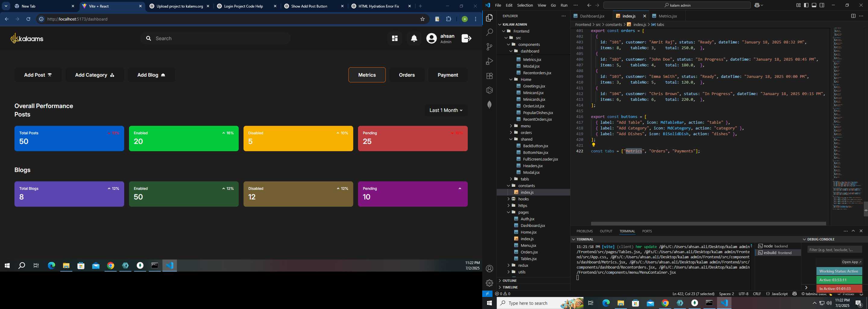Click errors and warnings count in status bar
This screenshot has width=868, height=309.
[x=503, y=294]
